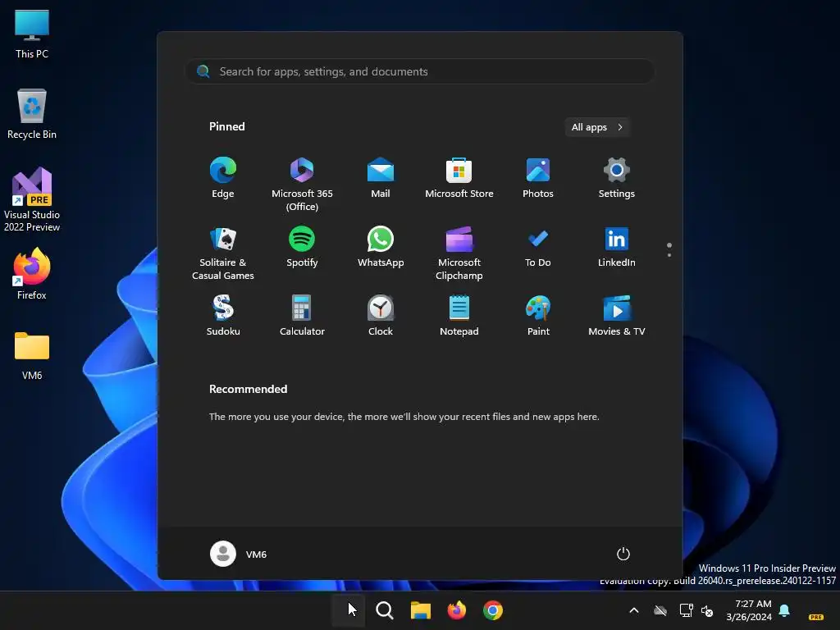Image resolution: width=840 pixels, height=630 pixels.
Task: Open the Paint app
Action: click(x=538, y=316)
